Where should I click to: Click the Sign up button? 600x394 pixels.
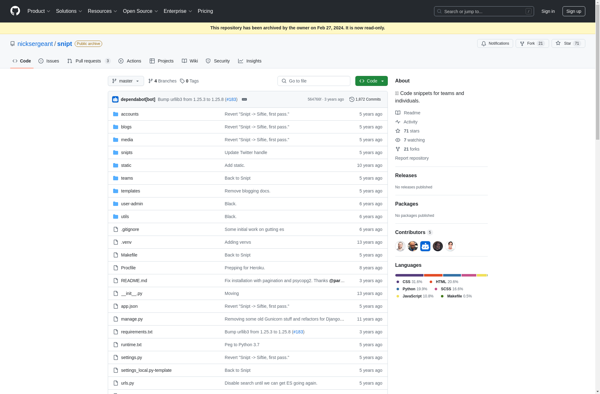[574, 11]
